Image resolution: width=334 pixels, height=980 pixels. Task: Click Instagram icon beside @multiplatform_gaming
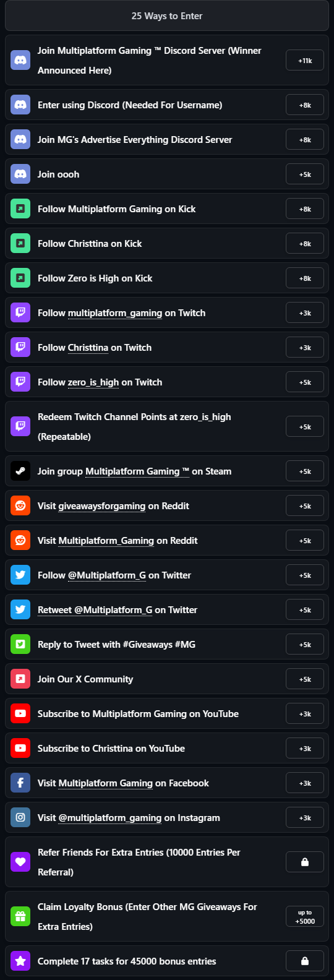point(20,818)
